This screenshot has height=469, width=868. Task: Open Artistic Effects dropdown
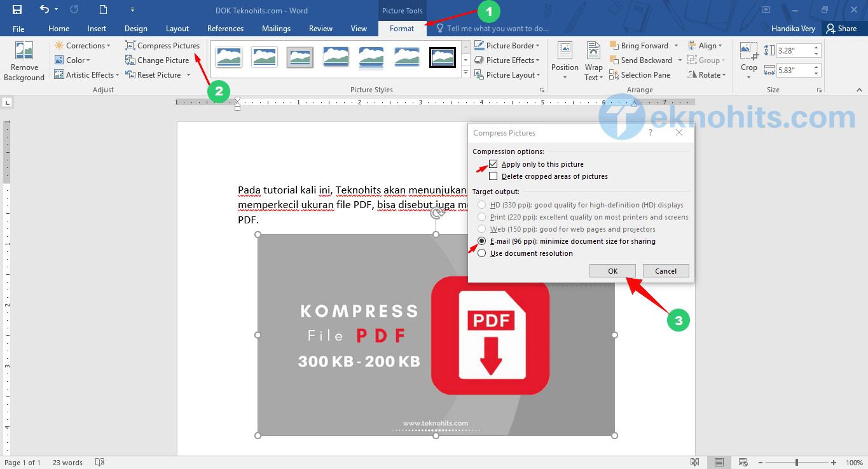point(86,75)
